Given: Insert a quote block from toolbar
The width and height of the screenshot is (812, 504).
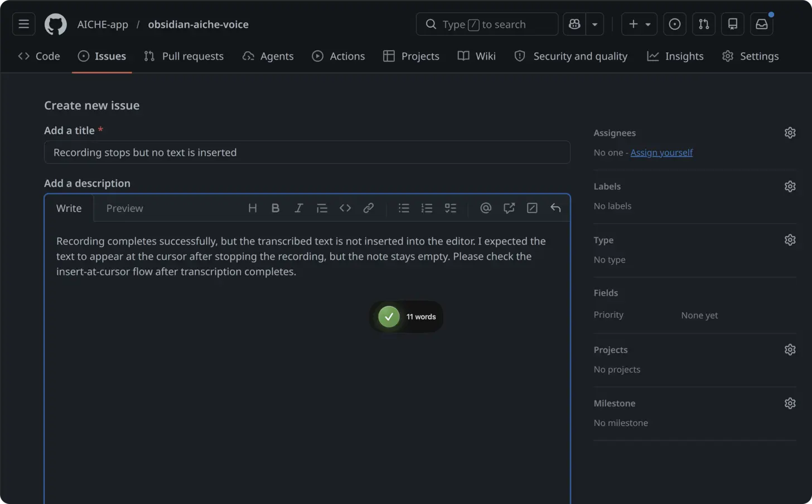Looking at the screenshot, I should pyautogui.click(x=322, y=208).
